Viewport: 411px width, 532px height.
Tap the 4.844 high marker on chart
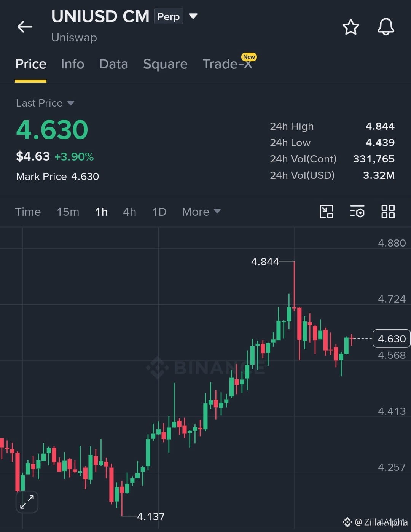tap(265, 262)
